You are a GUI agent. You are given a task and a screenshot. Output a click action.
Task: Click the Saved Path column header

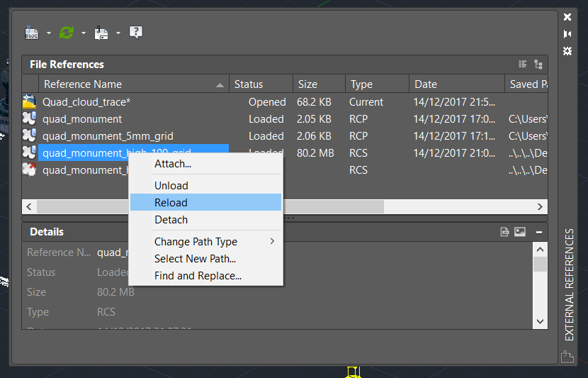click(526, 84)
